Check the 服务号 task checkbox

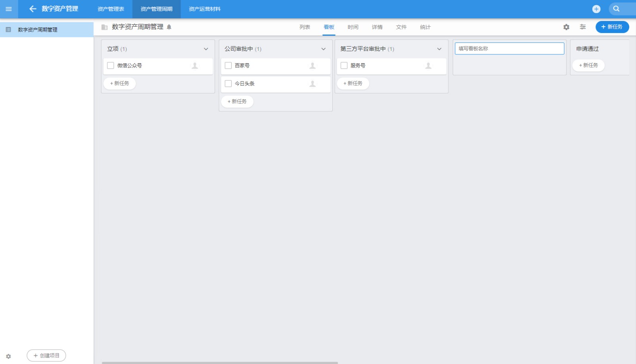pyautogui.click(x=344, y=66)
